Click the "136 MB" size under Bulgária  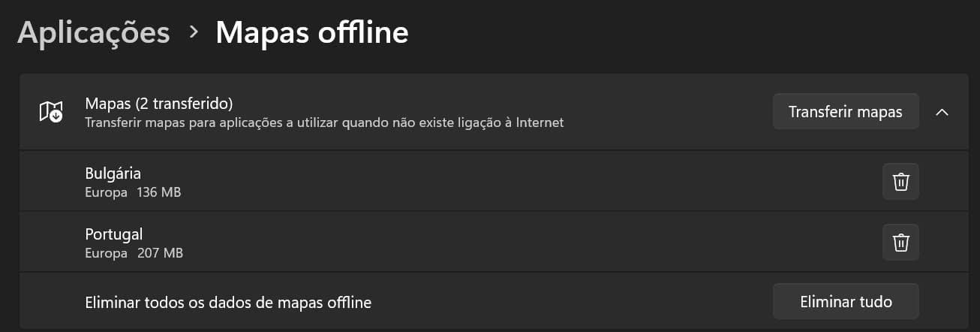pos(159,193)
